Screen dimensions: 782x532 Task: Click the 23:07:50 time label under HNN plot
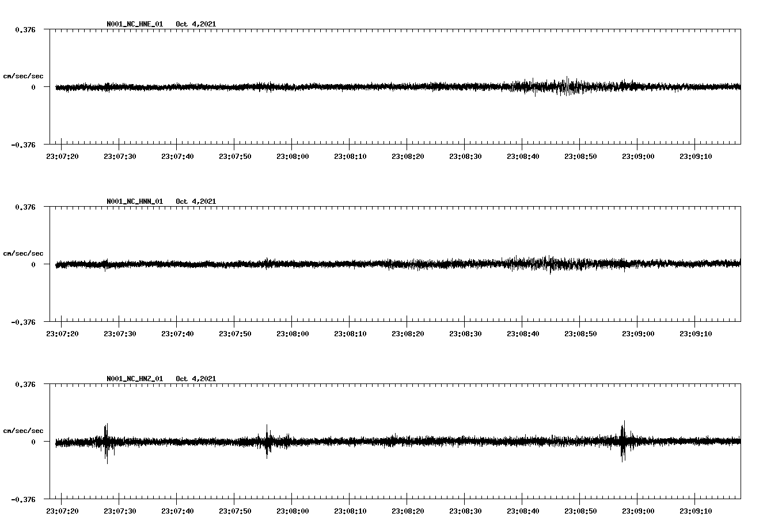(235, 334)
